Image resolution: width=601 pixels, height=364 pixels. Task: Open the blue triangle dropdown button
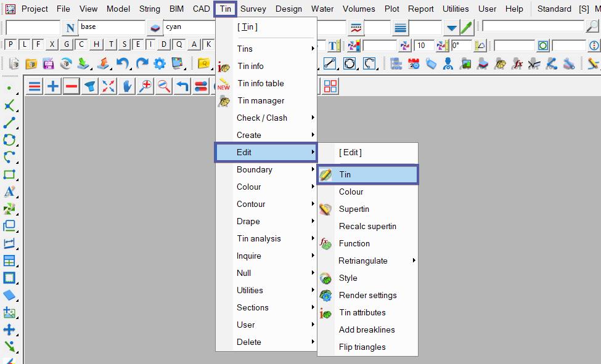[451, 28]
